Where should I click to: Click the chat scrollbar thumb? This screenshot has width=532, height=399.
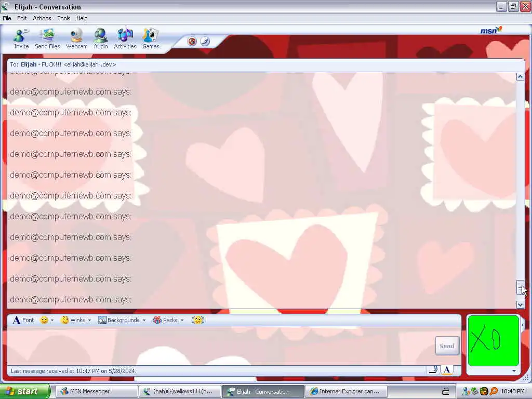520,287
